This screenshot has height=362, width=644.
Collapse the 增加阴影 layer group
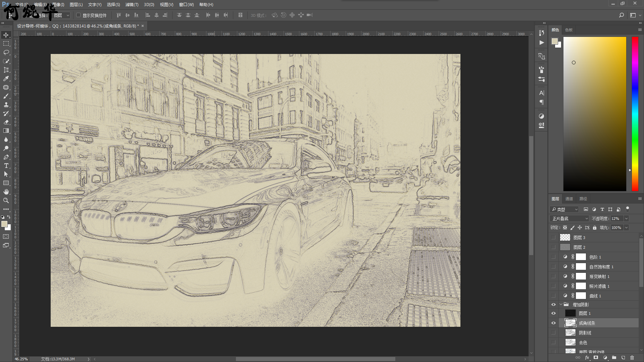561,305
